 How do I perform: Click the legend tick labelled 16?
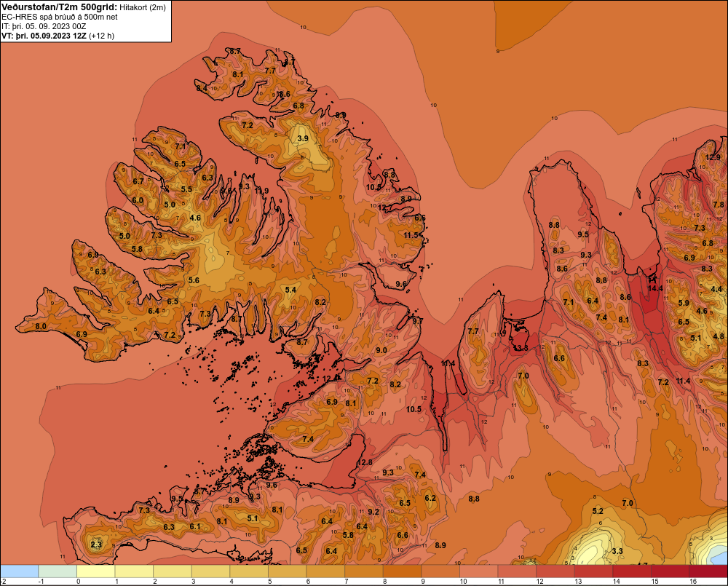pyautogui.click(x=693, y=582)
